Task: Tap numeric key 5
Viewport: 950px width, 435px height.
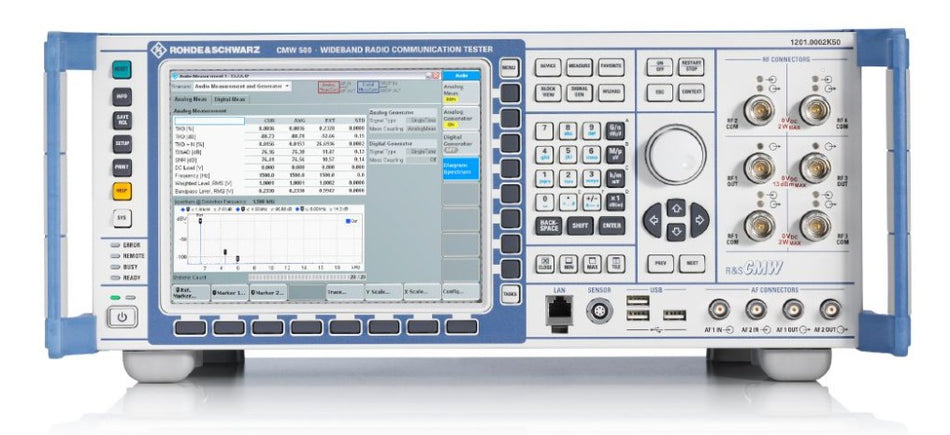Action: coord(568,154)
